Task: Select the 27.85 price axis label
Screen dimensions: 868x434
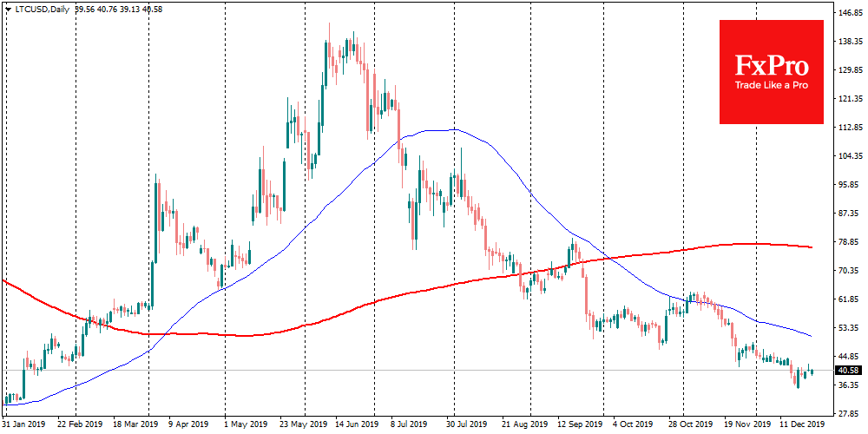Action: (x=849, y=413)
